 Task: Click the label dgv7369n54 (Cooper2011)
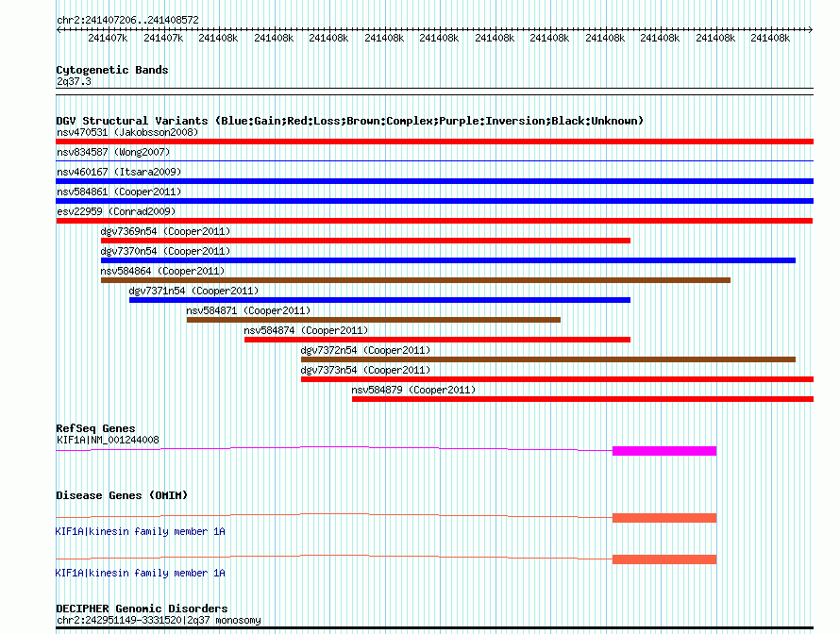pyautogui.click(x=165, y=231)
